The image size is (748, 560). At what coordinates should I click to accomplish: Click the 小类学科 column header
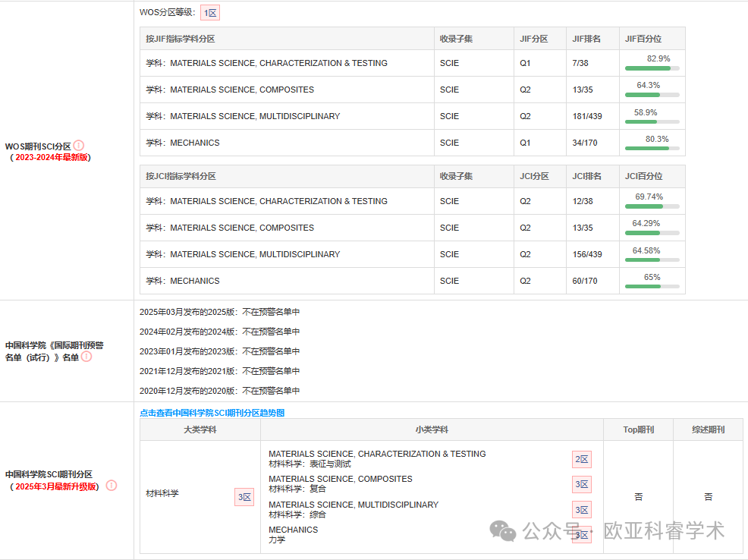(432, 429)
